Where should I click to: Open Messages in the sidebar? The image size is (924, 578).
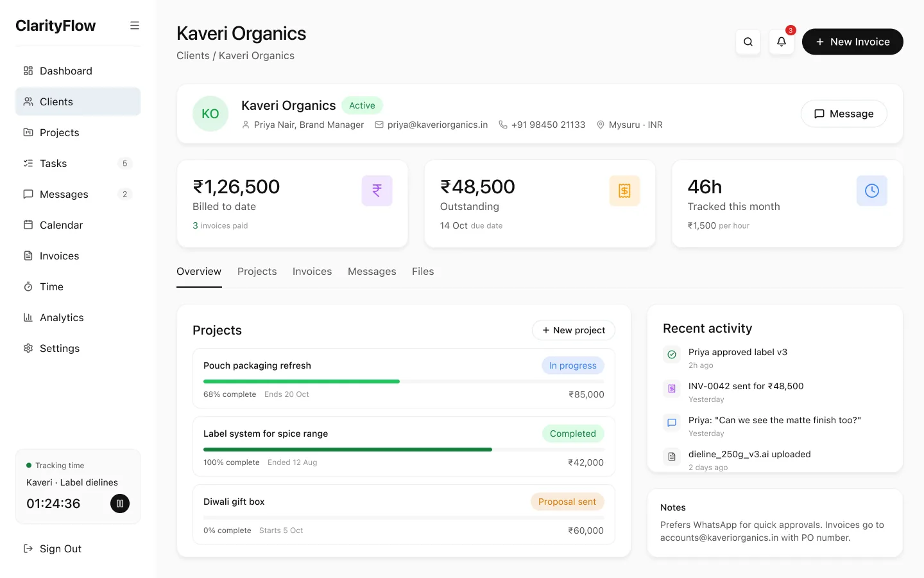coord(78,194)
